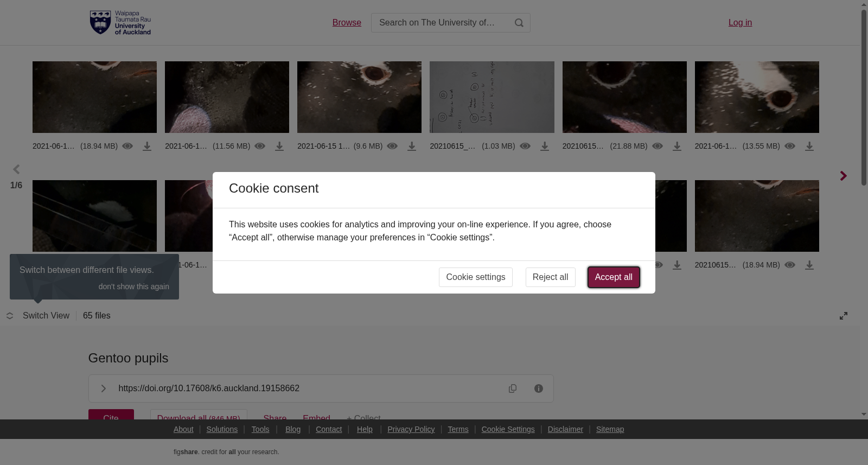The height and width of the screenshot is (465, 868).
Task: Expand the DOI citation chevron
Action: pyautogui.click(x=103, y=388)
